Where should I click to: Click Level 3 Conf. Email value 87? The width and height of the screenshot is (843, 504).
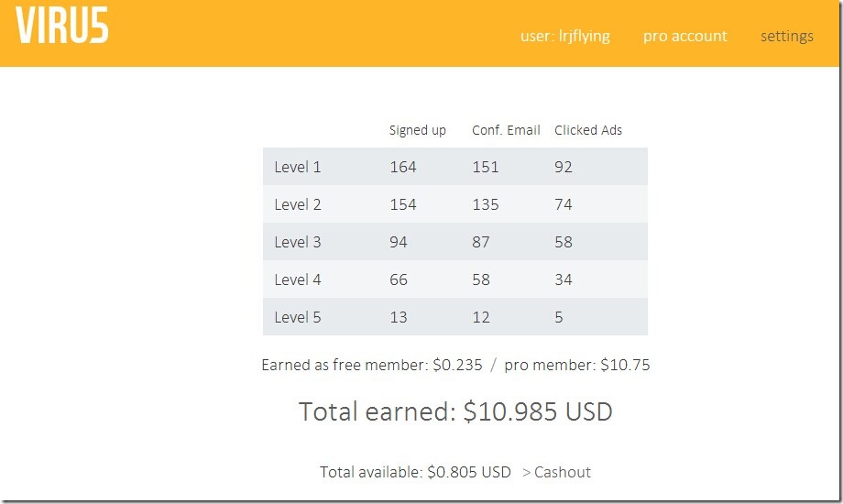[481, 243]
